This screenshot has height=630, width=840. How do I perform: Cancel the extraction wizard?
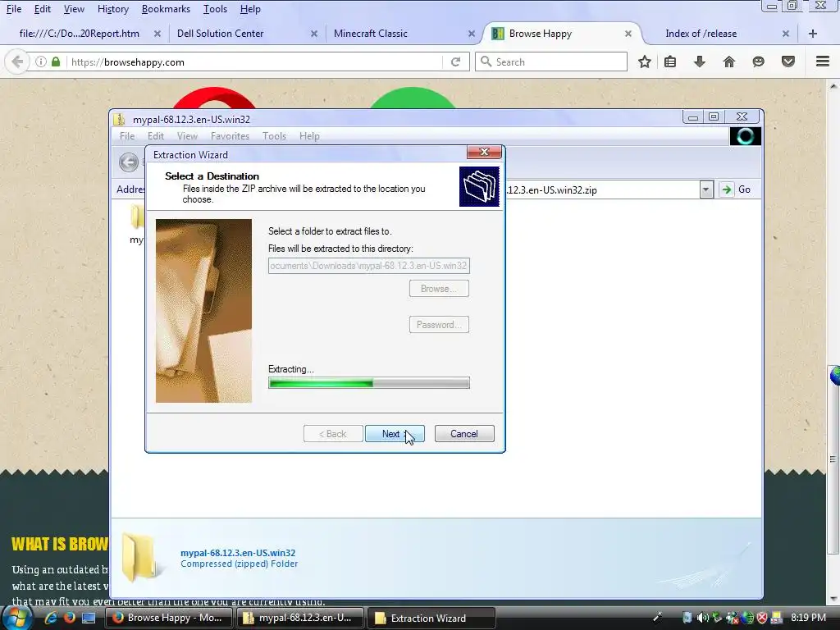(464, 433)
